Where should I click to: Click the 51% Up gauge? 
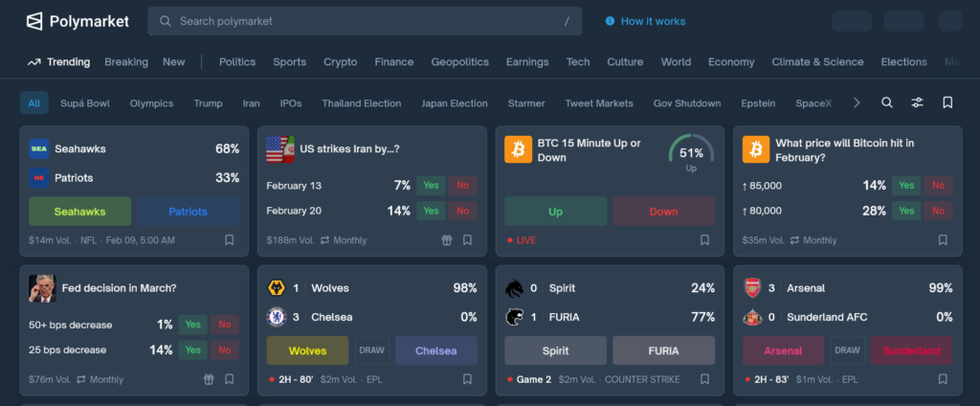pos(691,154)
